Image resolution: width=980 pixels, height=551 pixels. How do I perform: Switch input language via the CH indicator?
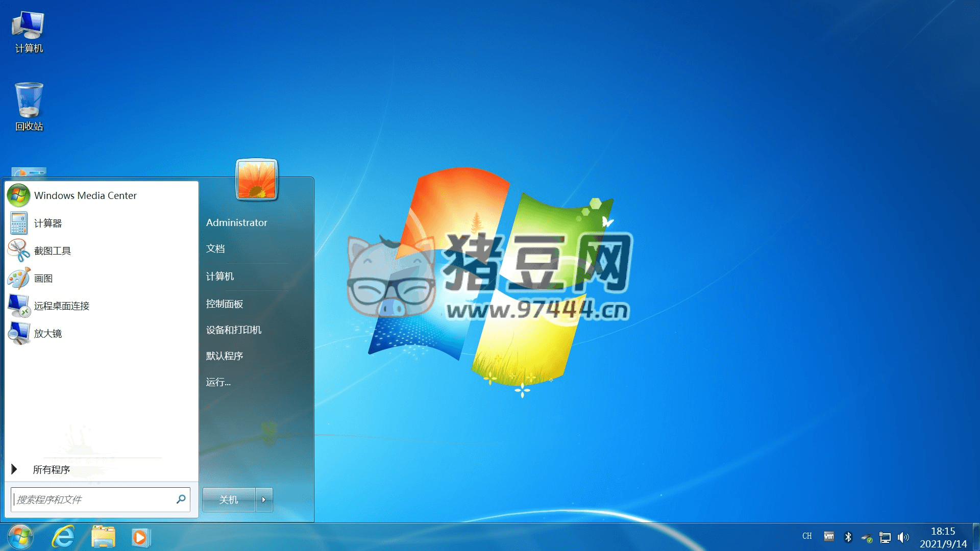(x=807, y=537)
